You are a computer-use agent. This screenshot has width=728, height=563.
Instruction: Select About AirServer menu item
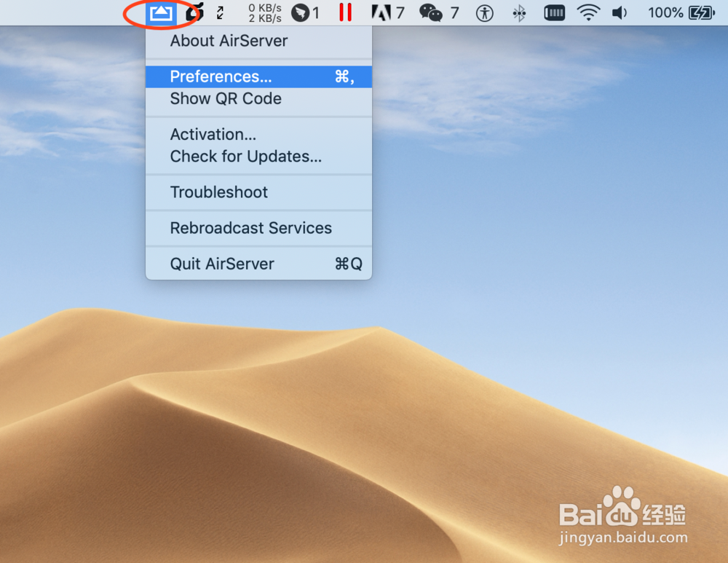tap(258, 41)
